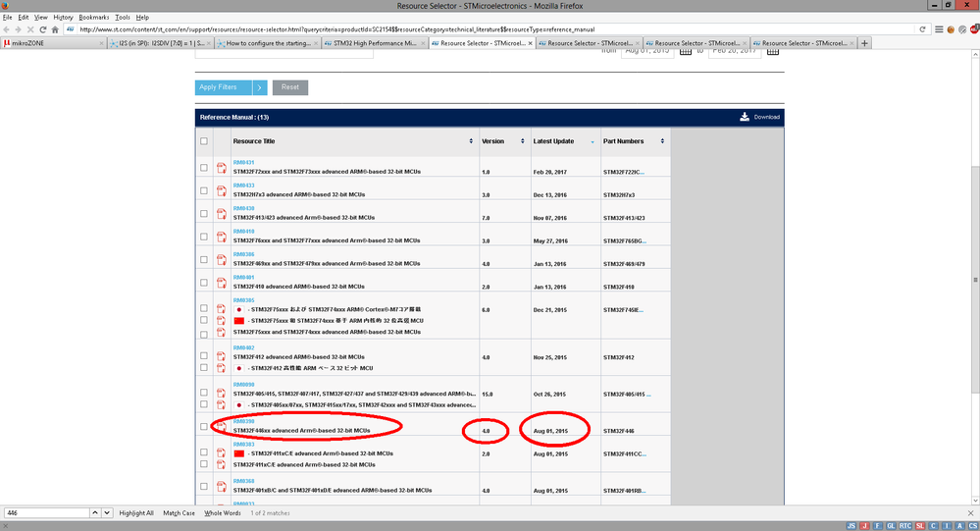Viewport: 980px width, 531px height.
Task: Open the PDF icon for RM0410
Action: [x=222, y=238]
